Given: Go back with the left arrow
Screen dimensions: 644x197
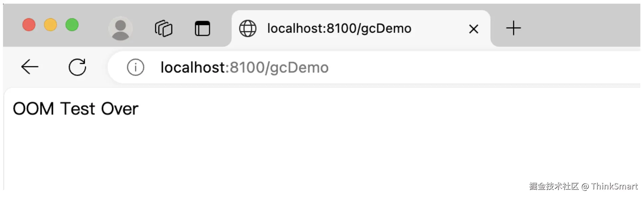Looking at the screenshot, I should (x=30, y=67).
